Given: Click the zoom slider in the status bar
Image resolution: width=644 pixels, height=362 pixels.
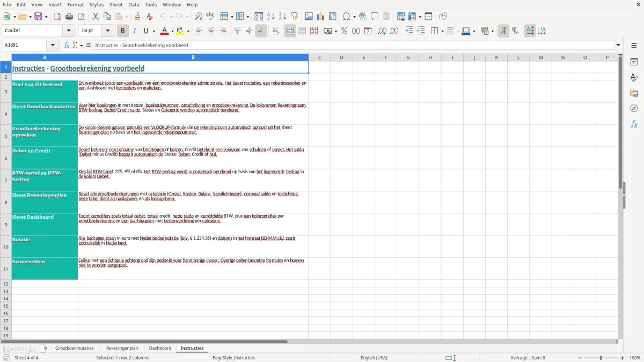Looking at the screenshot, I should (601, 358).
